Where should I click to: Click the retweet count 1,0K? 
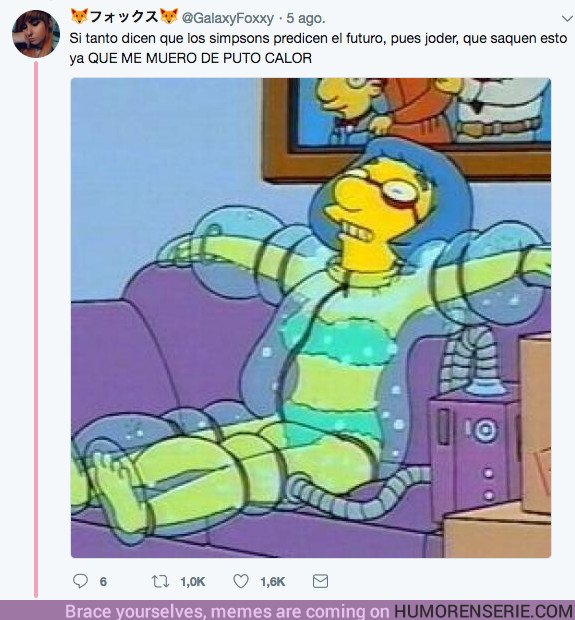pos(193,582)
